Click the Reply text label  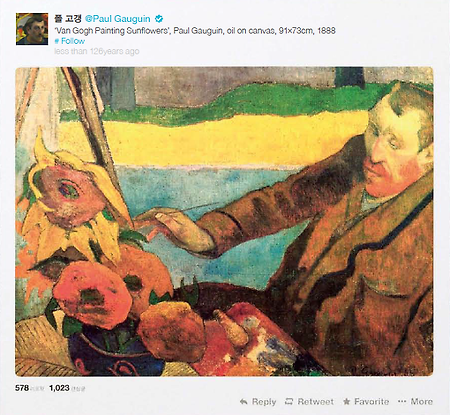[264, 402]
